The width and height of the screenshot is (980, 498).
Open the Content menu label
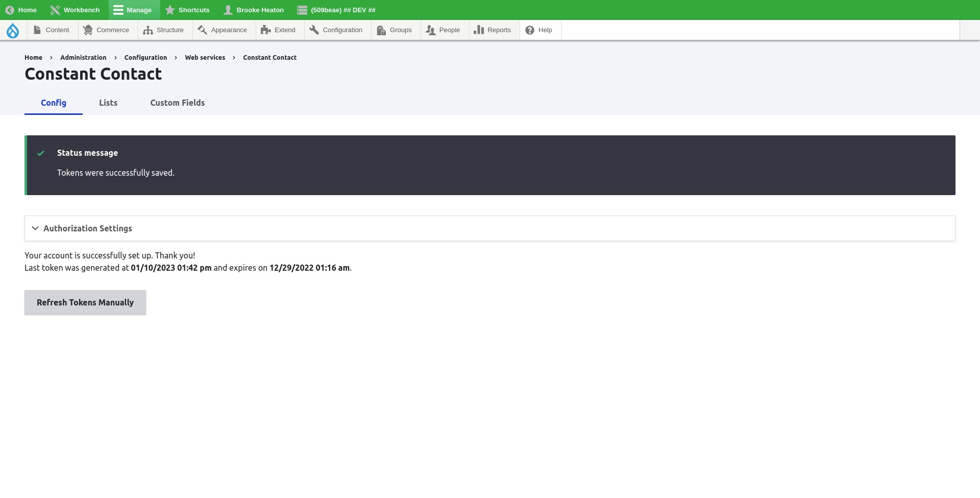click(x=57, y=30)
